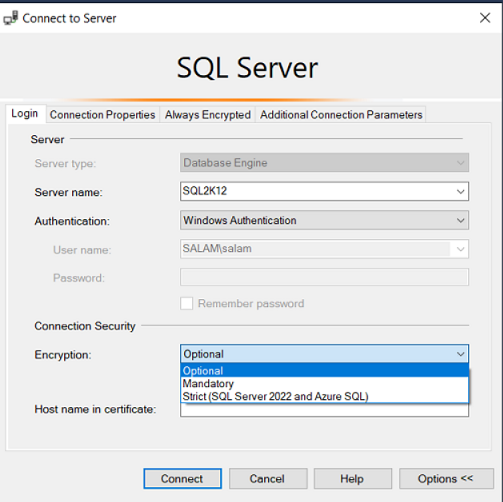Open the Authentication dropdown
The width and height of the screenshot is (503, 502).
click(324, 220)
